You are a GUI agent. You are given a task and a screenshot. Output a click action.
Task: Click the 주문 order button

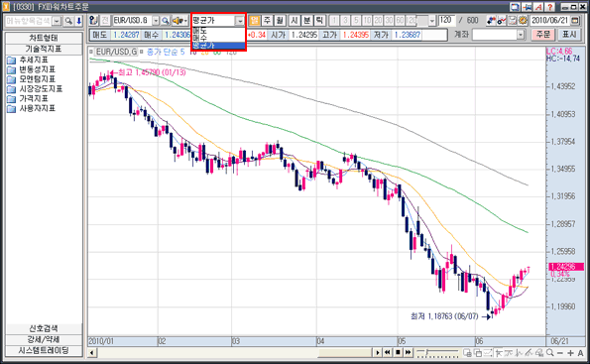(x=543, y=35)
